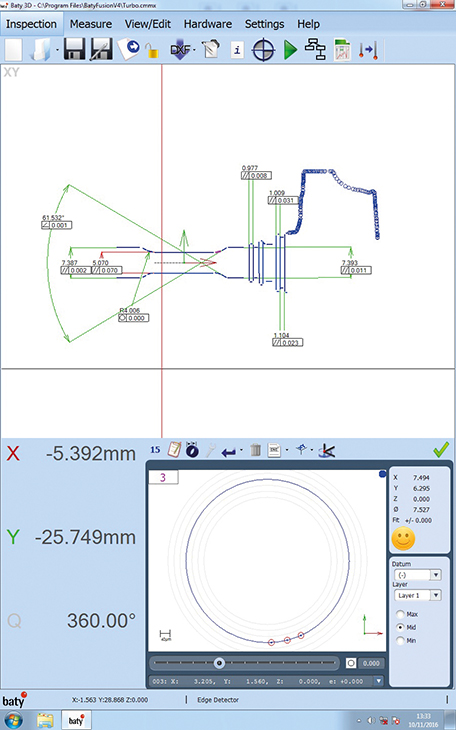Run the program with green play icon
Image resolution: width=456 pixels, height=730 pixels.
point(291,49)
